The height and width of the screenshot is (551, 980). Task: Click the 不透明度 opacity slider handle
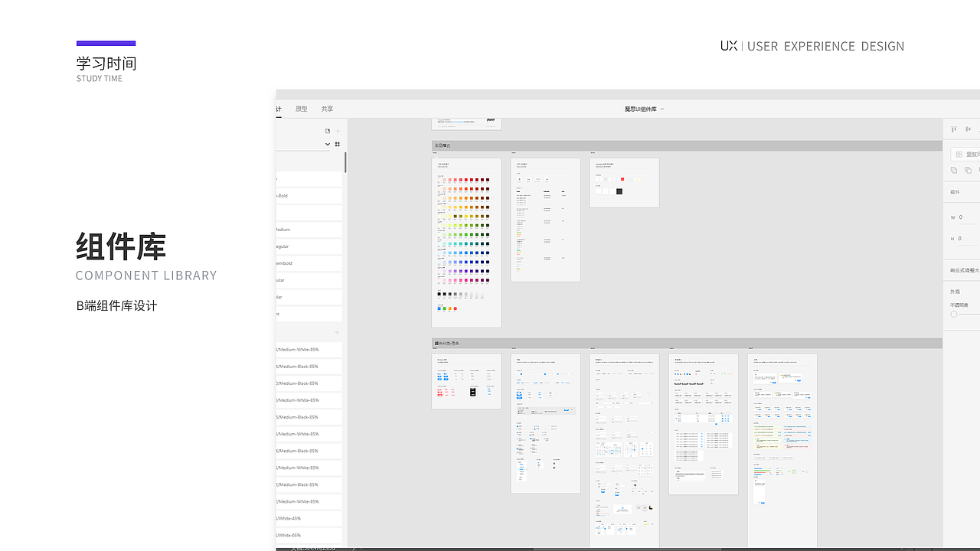pyautogui.click(x=954, y=315)
